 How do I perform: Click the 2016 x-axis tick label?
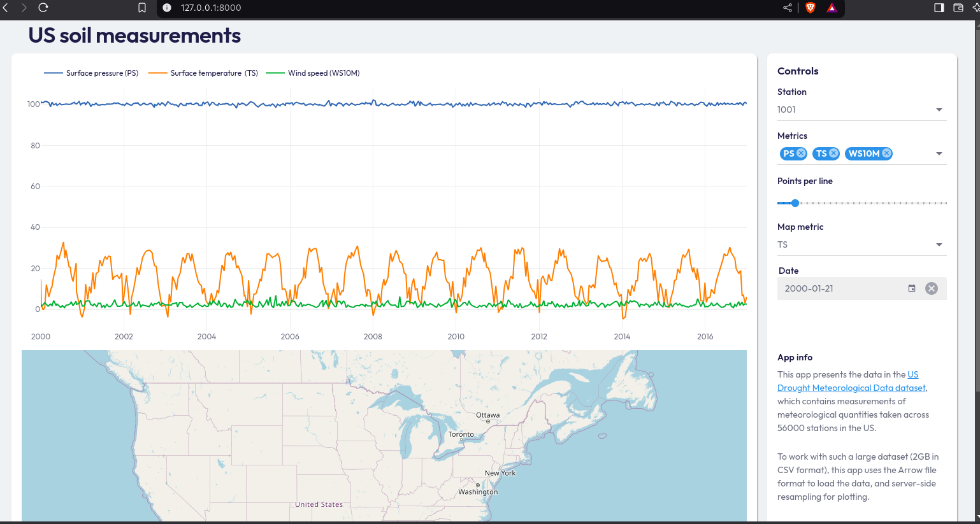click(x=705, y=337)
